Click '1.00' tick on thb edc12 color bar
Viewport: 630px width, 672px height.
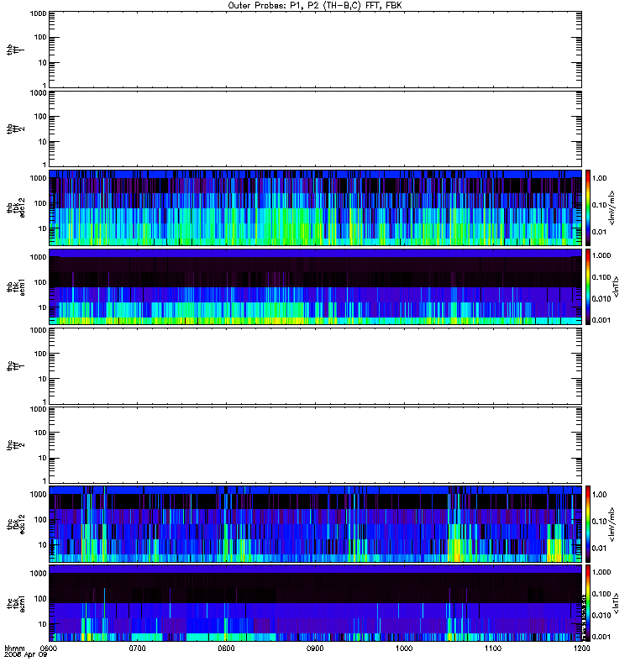(600, 178)
